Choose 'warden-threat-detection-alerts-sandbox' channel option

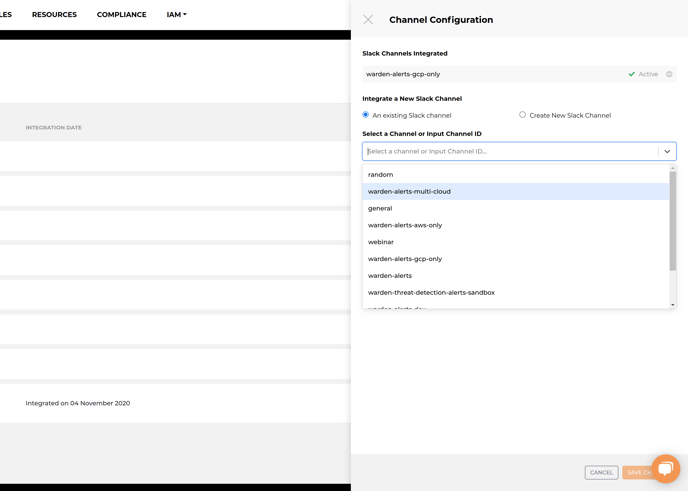516,292
